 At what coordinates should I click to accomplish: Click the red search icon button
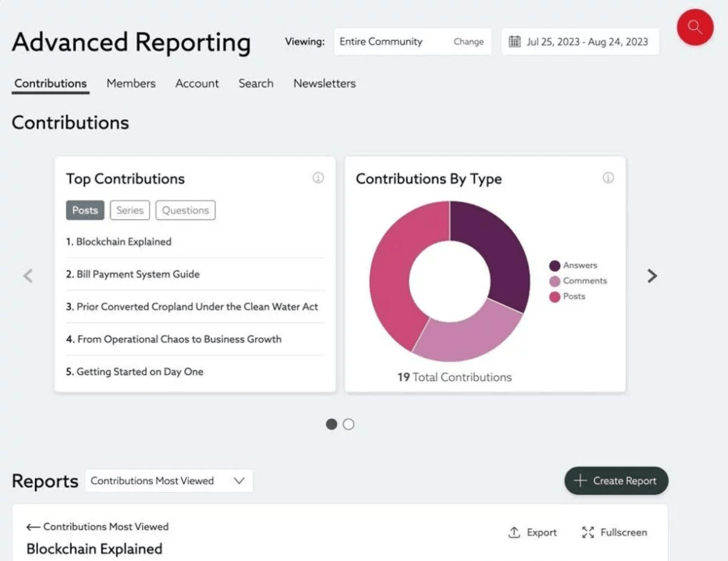695,27
